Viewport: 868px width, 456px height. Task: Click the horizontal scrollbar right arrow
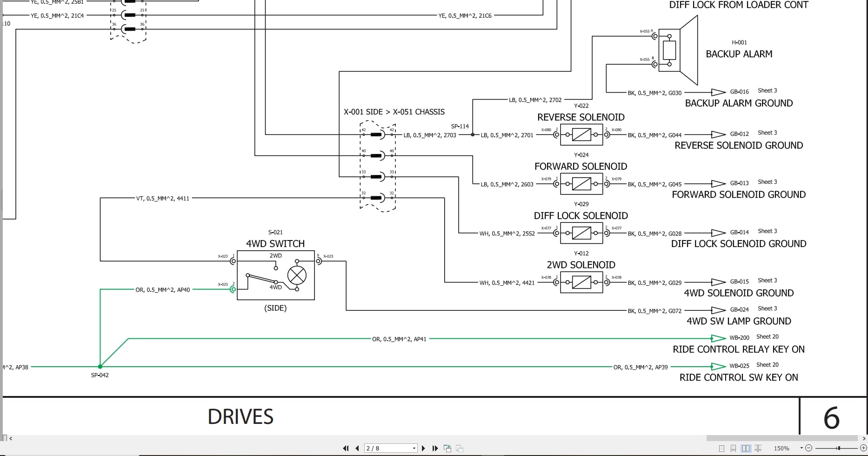(864, 438)
